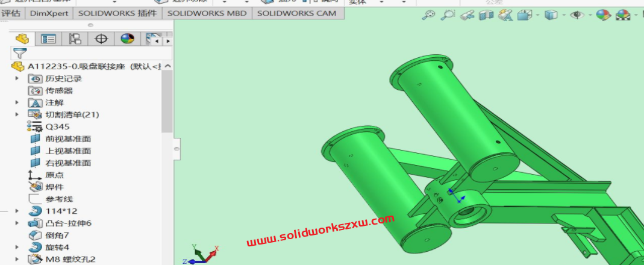Expand the 历史记录 tree node
This screenshot has width=644, height=265.
[17, 78]
